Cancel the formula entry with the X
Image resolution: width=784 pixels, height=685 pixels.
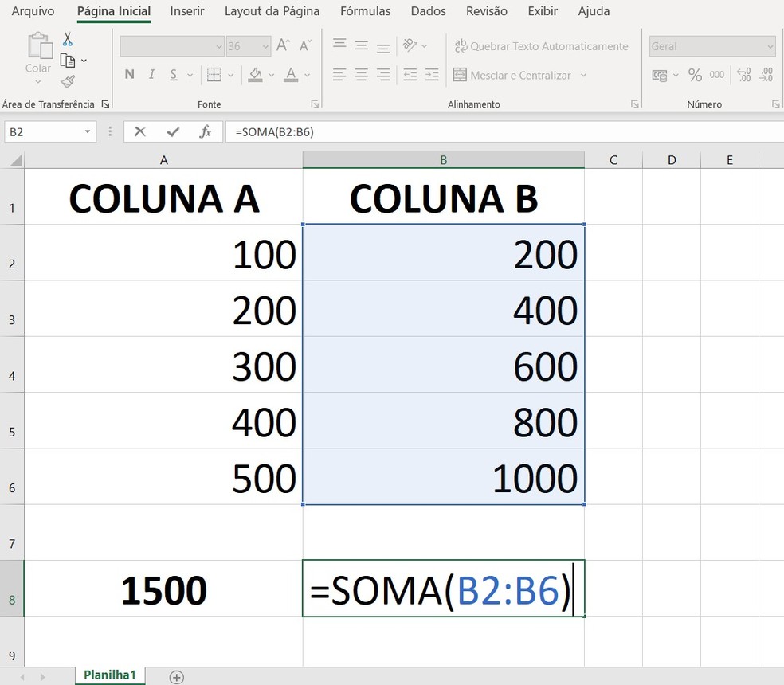pyautogui.click(x=140, y=132)
